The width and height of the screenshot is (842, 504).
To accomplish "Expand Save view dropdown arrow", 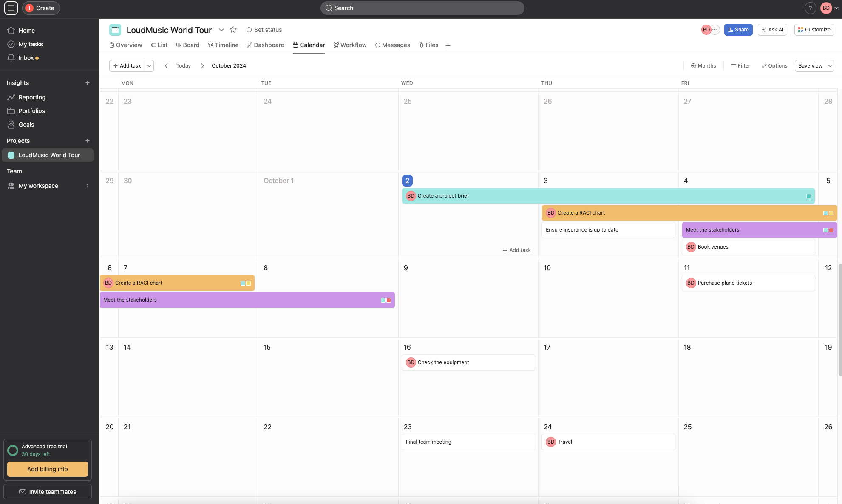I will coord(830,66).
